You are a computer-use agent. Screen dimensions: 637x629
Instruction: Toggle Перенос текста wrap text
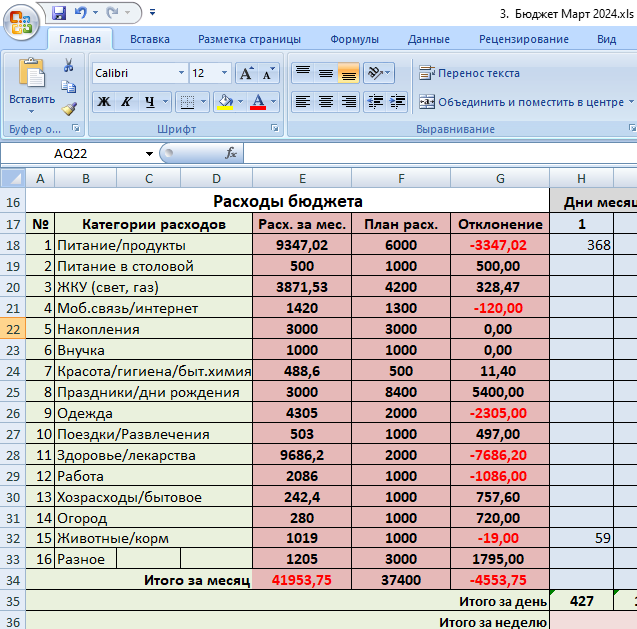coord(469,73)
